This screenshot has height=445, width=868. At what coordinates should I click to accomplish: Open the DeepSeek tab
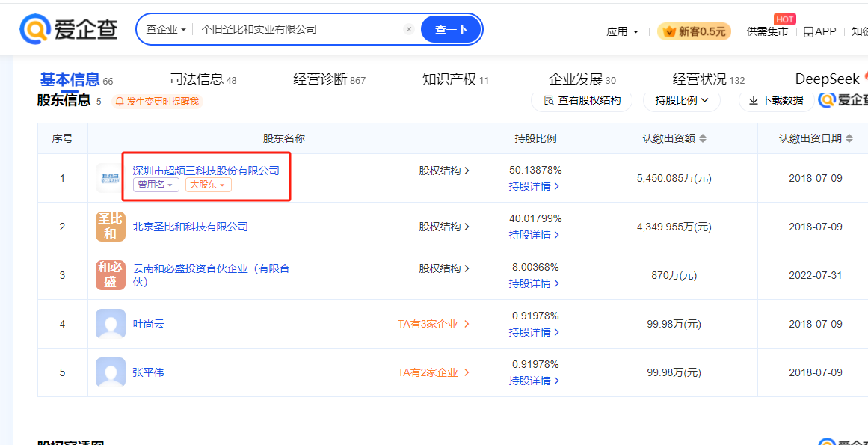click(827, 80)
